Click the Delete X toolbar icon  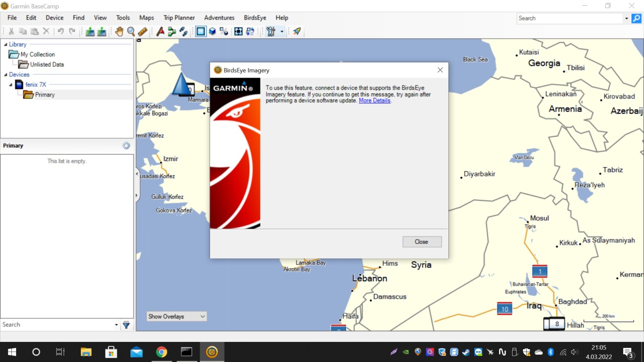click(x=46, y=31)
